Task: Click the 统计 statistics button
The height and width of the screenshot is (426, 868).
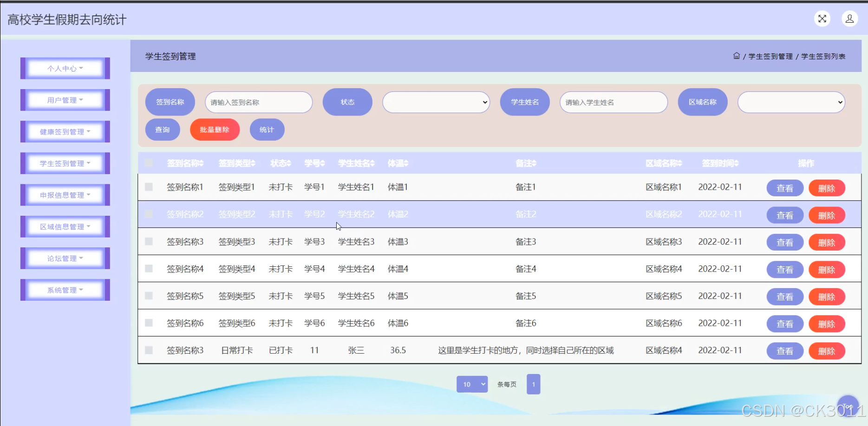Action: click(267, 129)
